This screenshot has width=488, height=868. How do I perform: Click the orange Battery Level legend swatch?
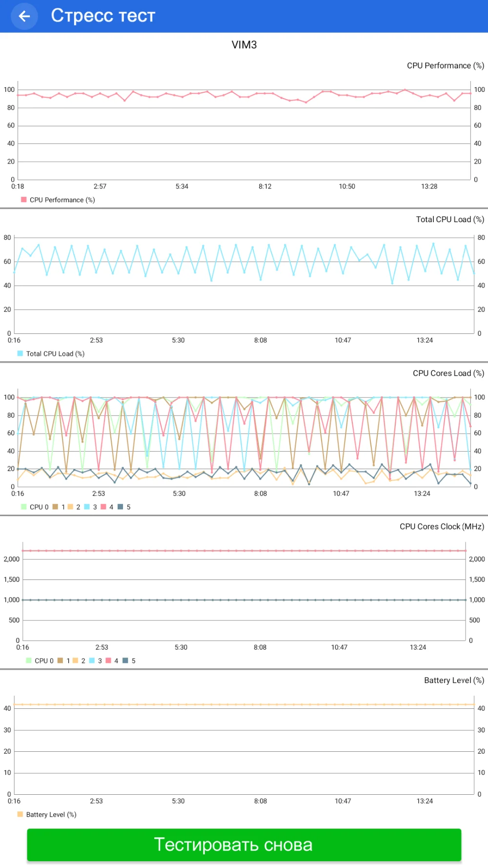tap(20, 814)
